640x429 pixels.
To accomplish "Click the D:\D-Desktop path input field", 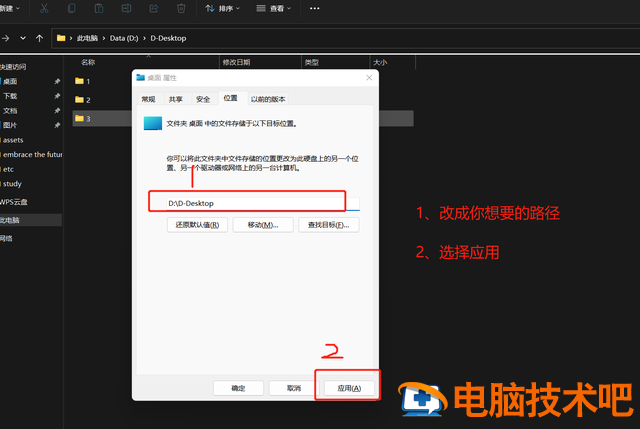I will [x=262, y=203].
